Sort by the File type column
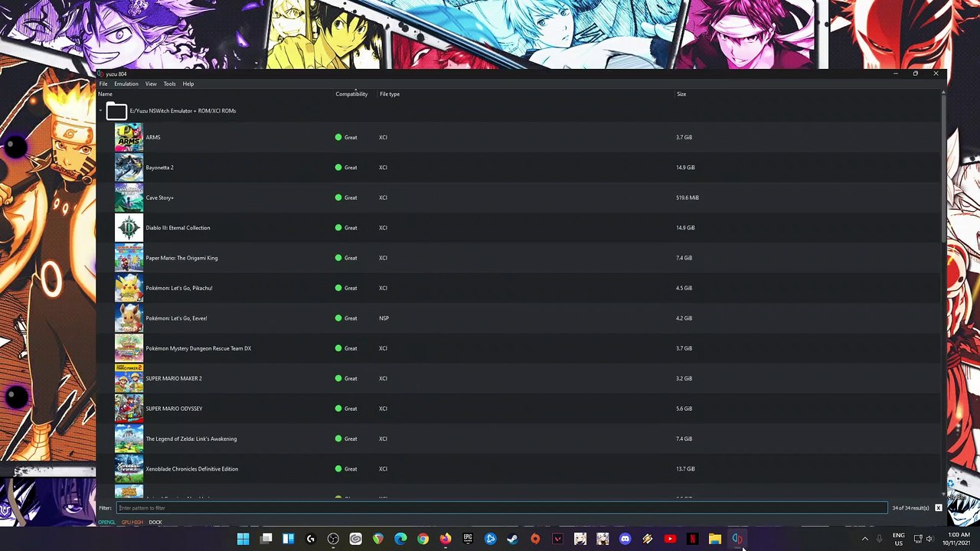980x551 pixels. pos(390,94)
